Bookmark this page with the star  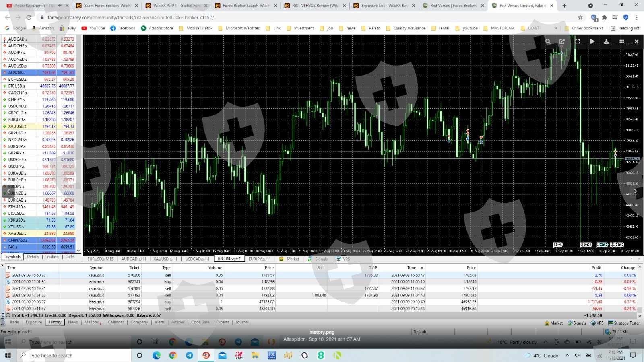coord(580,17)
